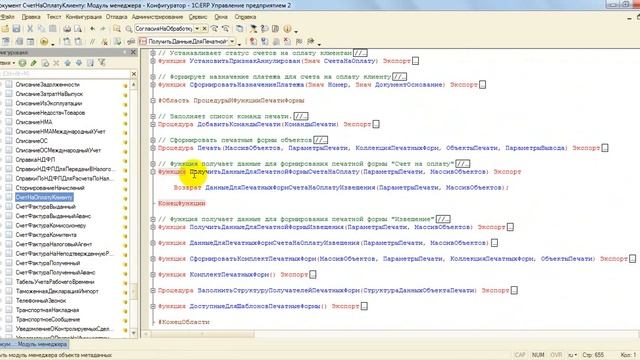This screenshot has width=640, height=360.
Task: Select СчетФактураВыданный in the tree
Action: tap(45, 207)
